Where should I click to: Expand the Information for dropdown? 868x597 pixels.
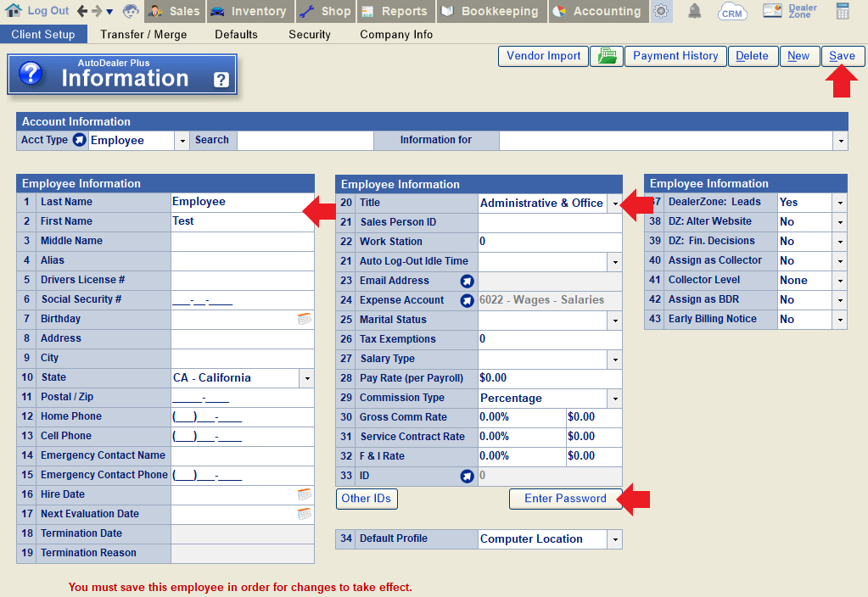click(x=840, y=141)
